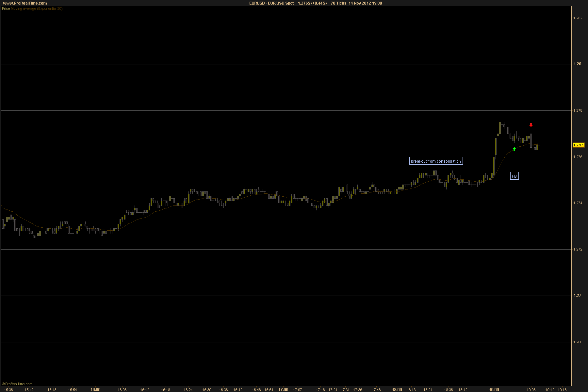The height and width of the screenshot is (392, 588).
Task: Click the 15:48 time axis label
Action: (52, 390)
